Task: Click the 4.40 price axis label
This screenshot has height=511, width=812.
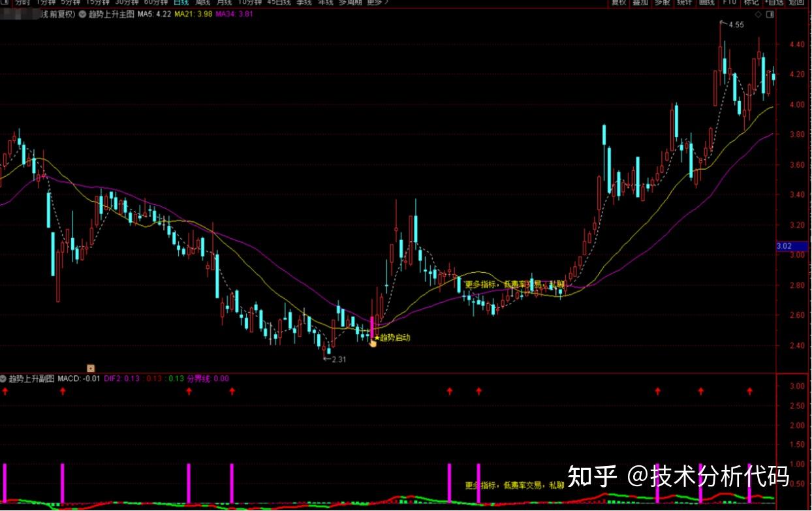Action: tap(796, 44)
